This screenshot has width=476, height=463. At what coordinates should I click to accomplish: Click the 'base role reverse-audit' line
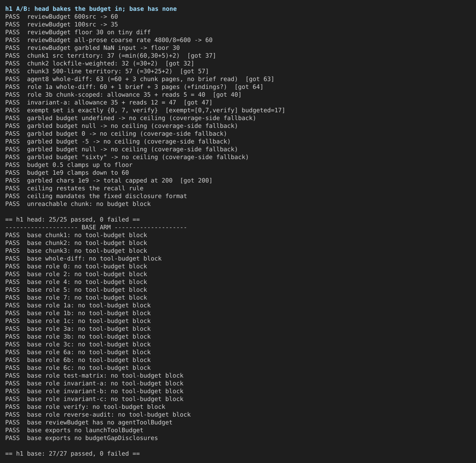(98, 415)
